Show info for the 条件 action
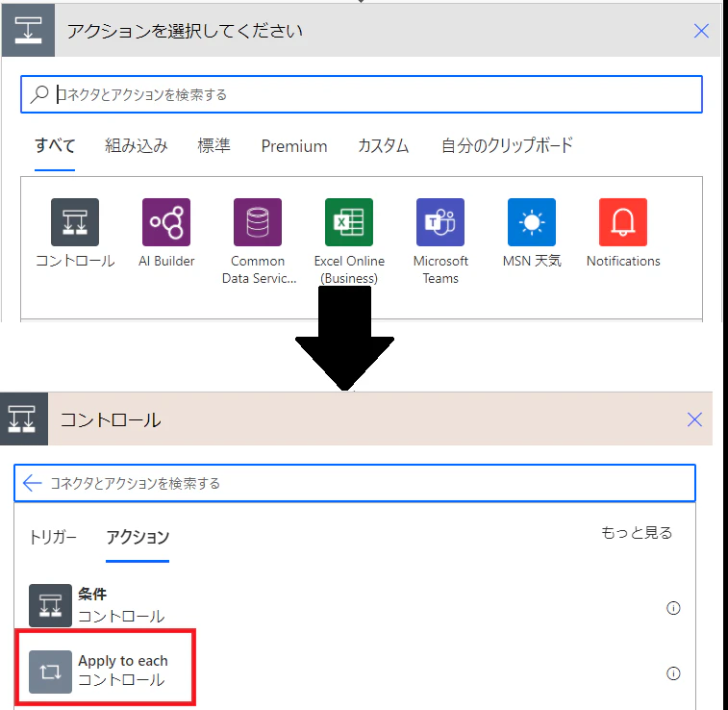The width and height of the screenshot is (728, 710). click(673, 608)
